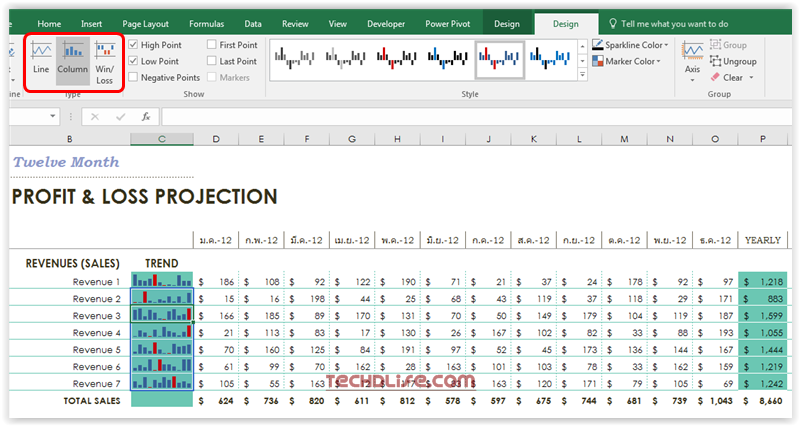Image resolution: width=800 pixels, height=426 pixels.
Task: Uncheck the High Point checkbox
Action: [x=133, y=45]
